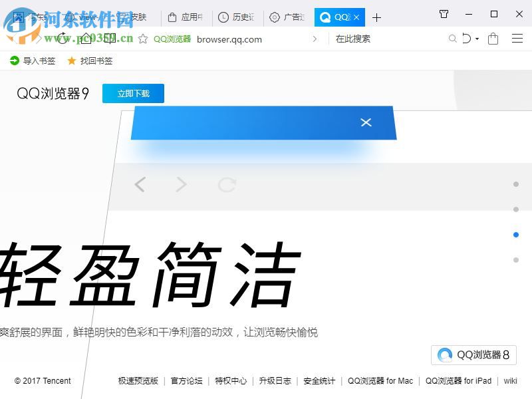Image resolution: width=532 pixels, height=399 pixels.
Task: Open the browser hamburger menu
Action: tap(519, 39)
